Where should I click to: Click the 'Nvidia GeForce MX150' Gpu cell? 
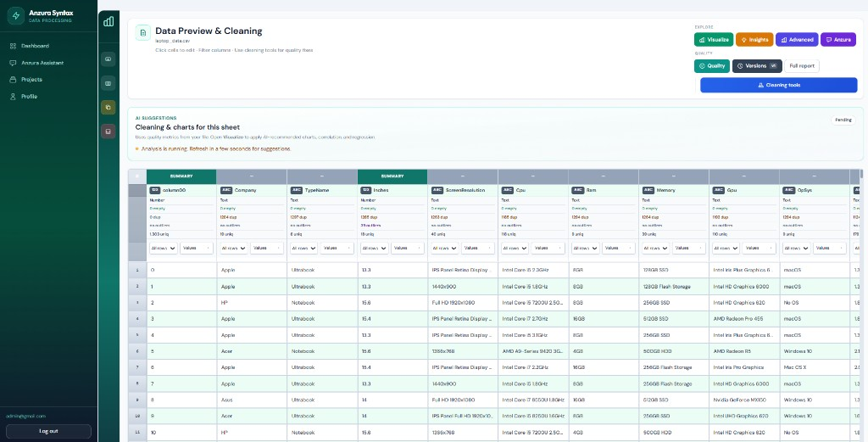(744, 400)
